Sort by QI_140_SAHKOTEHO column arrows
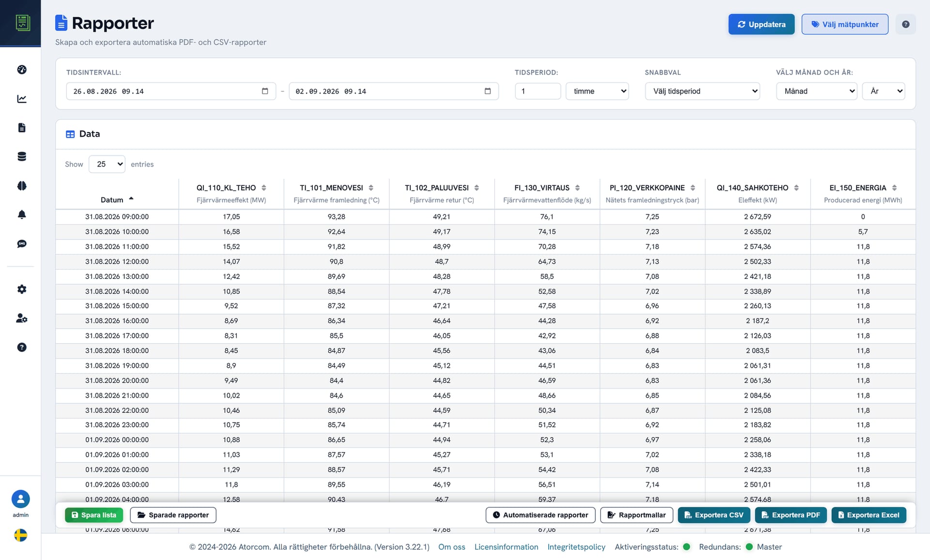This screenshot has width=930, height=560. pyautogui.click(x=796, y=188)
